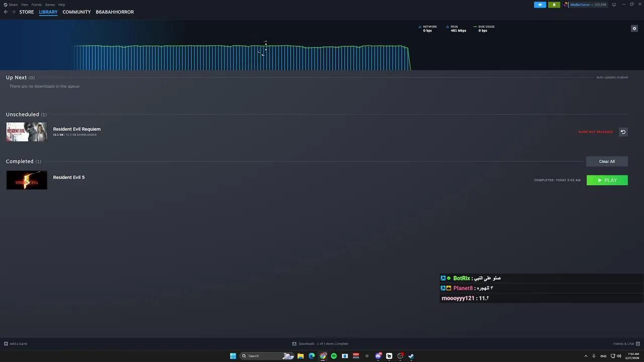Open the green notifications bell
The image size is (644, 362).
point(554,5)
